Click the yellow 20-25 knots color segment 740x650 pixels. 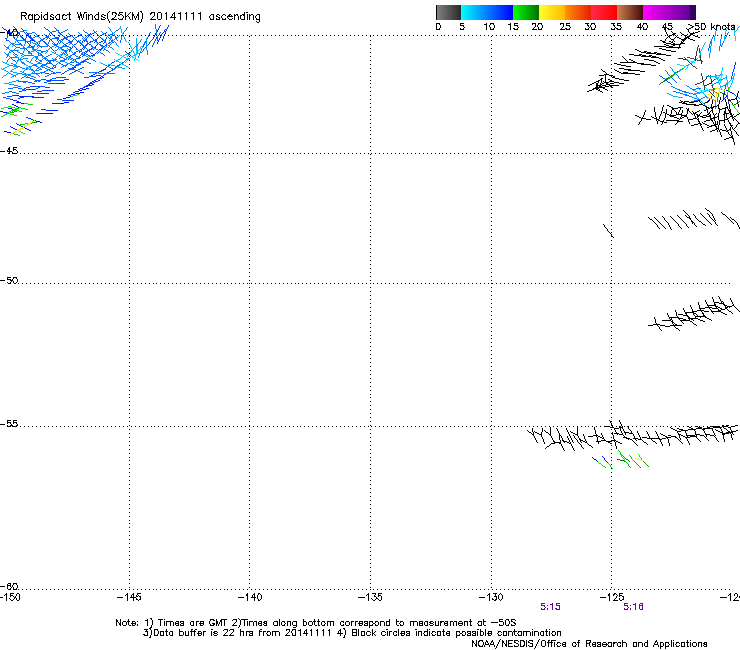tap(552, 12)
